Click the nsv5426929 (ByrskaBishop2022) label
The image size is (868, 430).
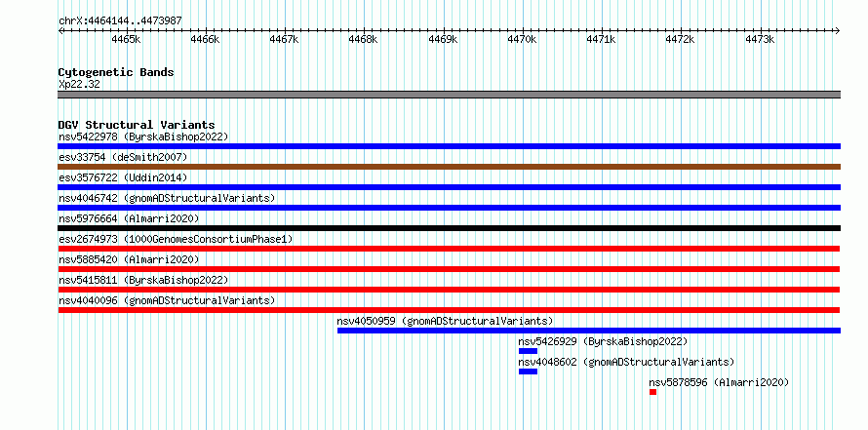click(603, 341)
